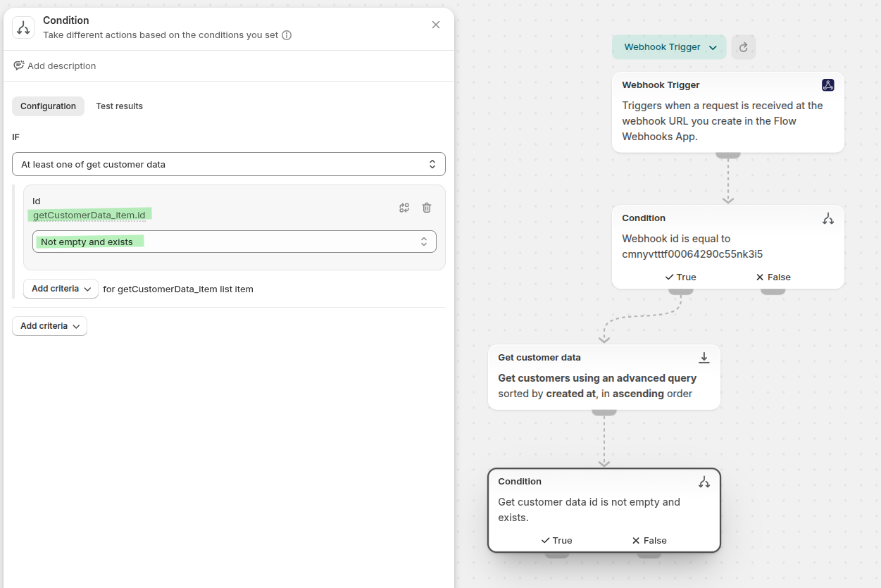Click True output on Get customer data condition
The image size is (881, 588).
(556, 541)
